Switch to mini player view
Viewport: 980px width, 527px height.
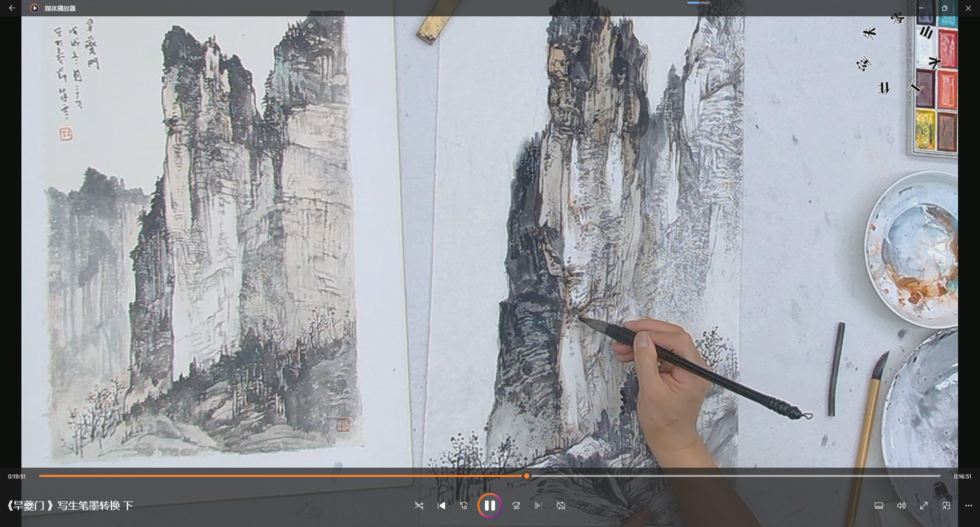click(x=946, y=506)
